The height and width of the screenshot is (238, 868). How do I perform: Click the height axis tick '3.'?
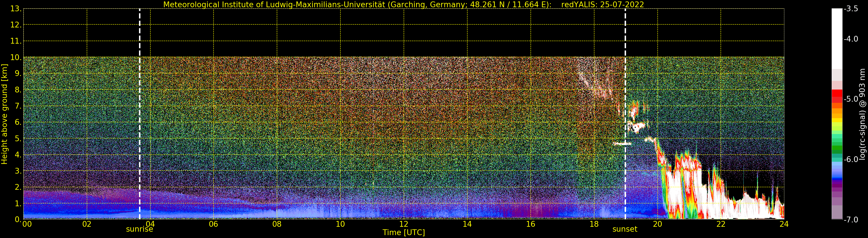click(x=18, y=171)
